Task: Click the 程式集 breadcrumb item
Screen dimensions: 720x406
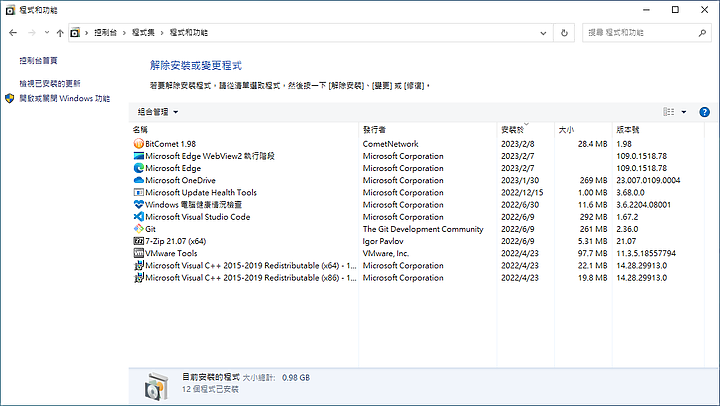Action: 143,33
